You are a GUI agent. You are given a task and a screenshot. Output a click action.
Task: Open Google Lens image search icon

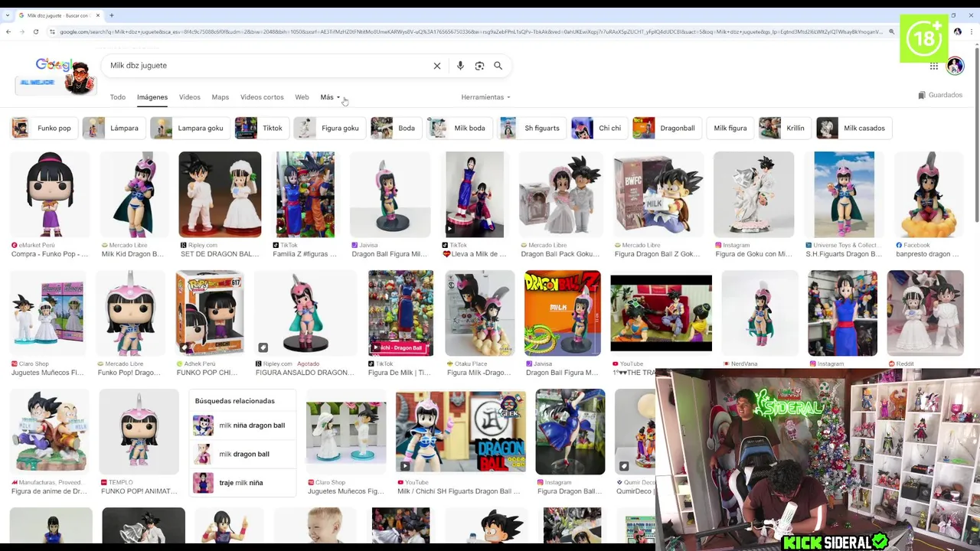pyautogui.click(x=479, y=66)
